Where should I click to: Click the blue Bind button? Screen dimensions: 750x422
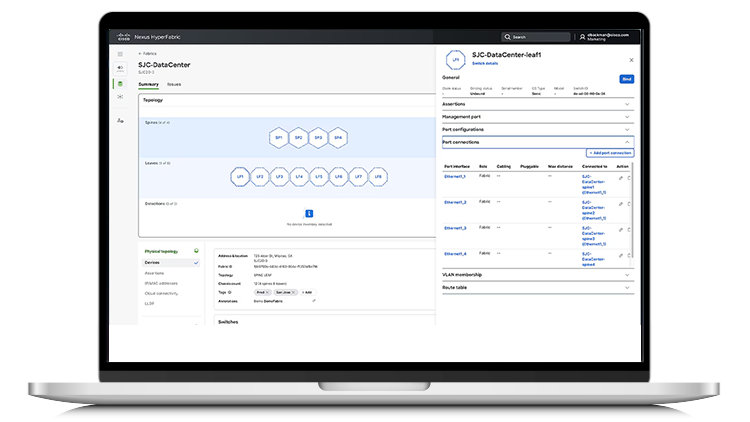click(627, 79)
